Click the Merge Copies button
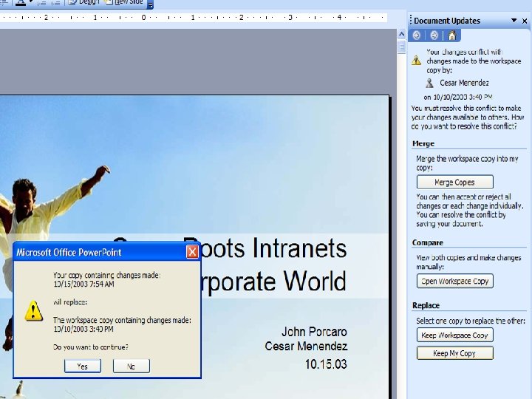Image resolution: width=532 pixels, height=399 pixels. [x=454, y=183]
